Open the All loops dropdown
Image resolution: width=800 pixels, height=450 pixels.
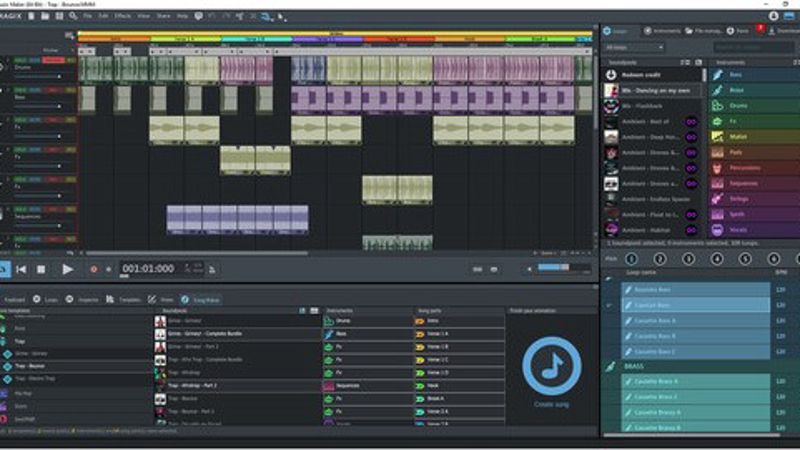pos(634,47)
